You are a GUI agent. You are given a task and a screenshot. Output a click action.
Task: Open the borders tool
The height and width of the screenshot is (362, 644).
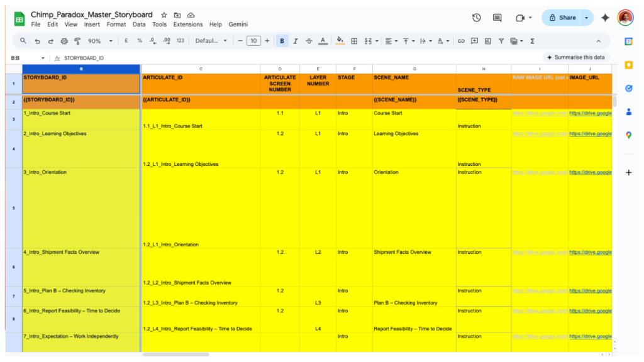(x=354, y=41)
